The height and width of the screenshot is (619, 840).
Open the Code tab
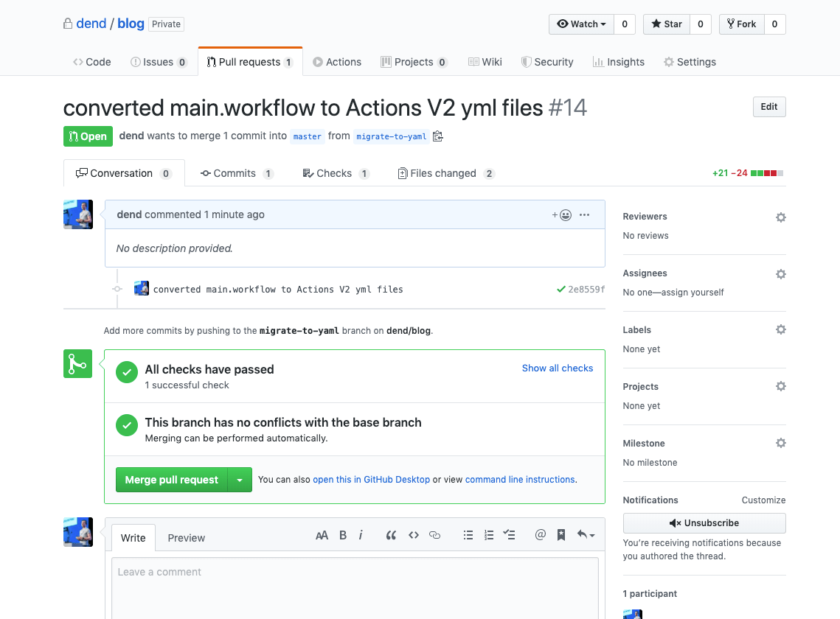(91, 62)
